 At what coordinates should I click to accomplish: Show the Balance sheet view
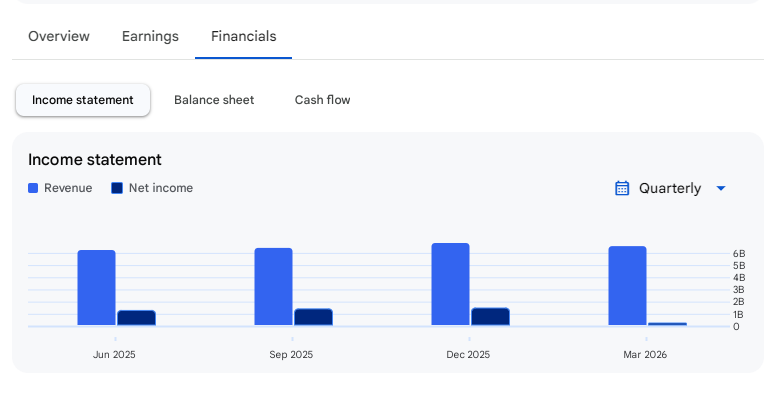point(214,100)
